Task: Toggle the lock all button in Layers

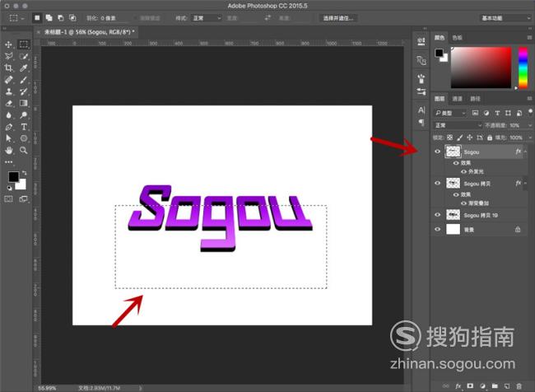Action: tap(490, 138)
